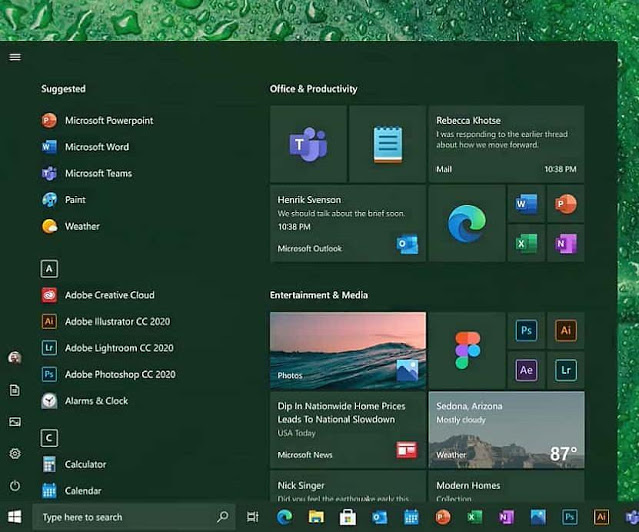Open Adobe Creative Cloud from app list

point(98,295)
